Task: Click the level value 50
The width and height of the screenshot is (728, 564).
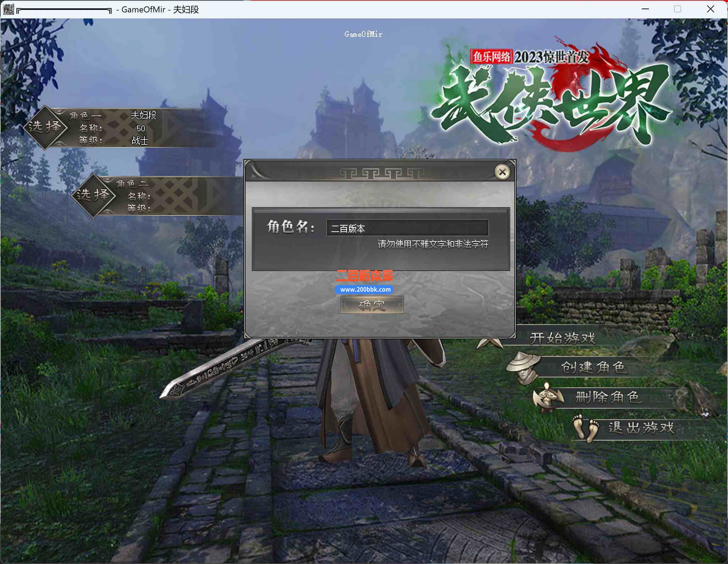Action: [x=140, y=128]
